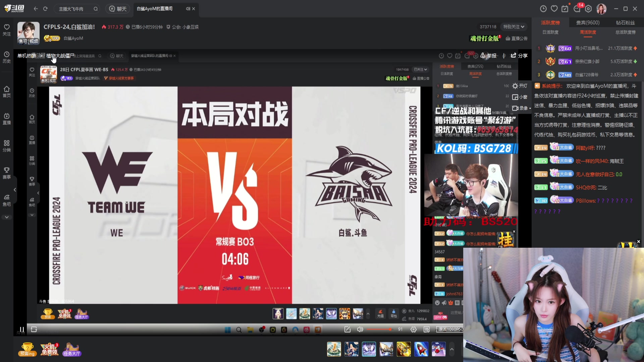Screen dimensions: 644x362
Task: Open 历史 in left sidebar
Action: 7,57
